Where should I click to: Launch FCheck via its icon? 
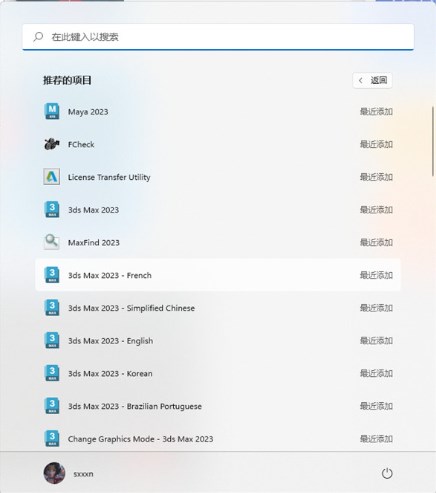52,144
